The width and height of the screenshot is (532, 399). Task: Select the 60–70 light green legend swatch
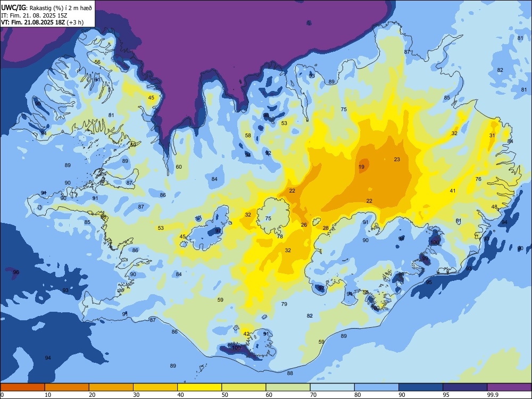pyautogui.click(x=288, y=387)
